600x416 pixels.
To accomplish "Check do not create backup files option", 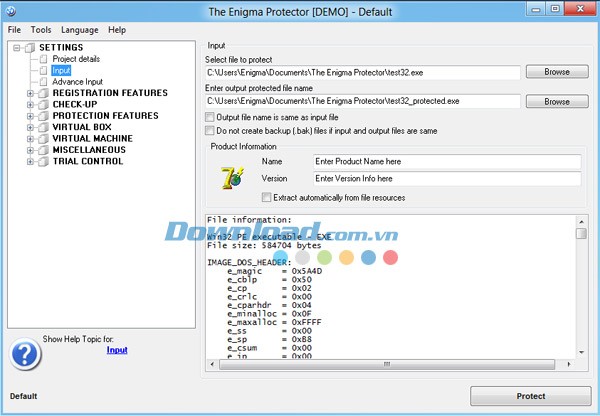I will tap(209, 130).
